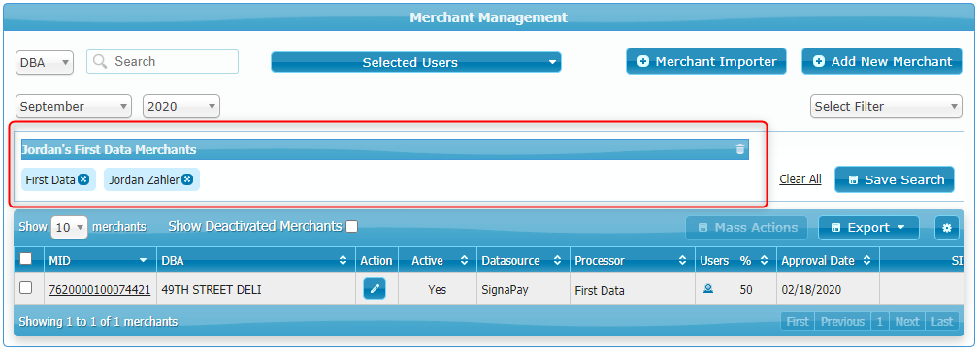
Task: Click the Users column header
Action: tap(714, 261)
